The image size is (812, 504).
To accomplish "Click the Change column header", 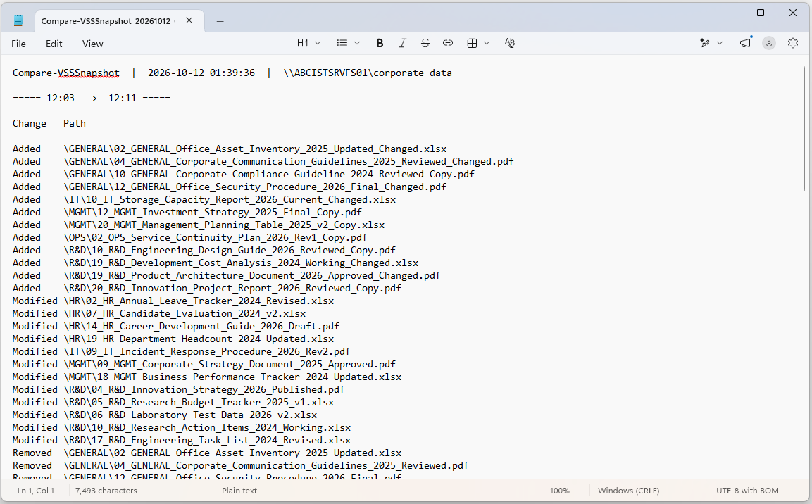I will (30, 124).
